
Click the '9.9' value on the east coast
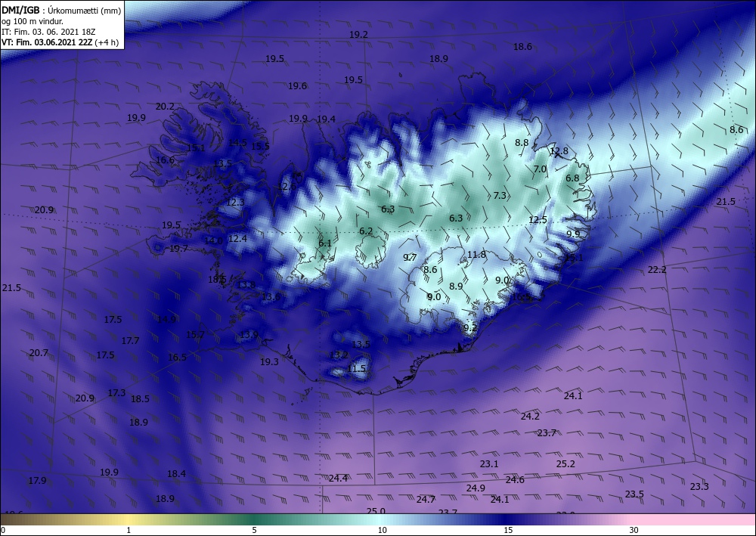click(573, 234)
